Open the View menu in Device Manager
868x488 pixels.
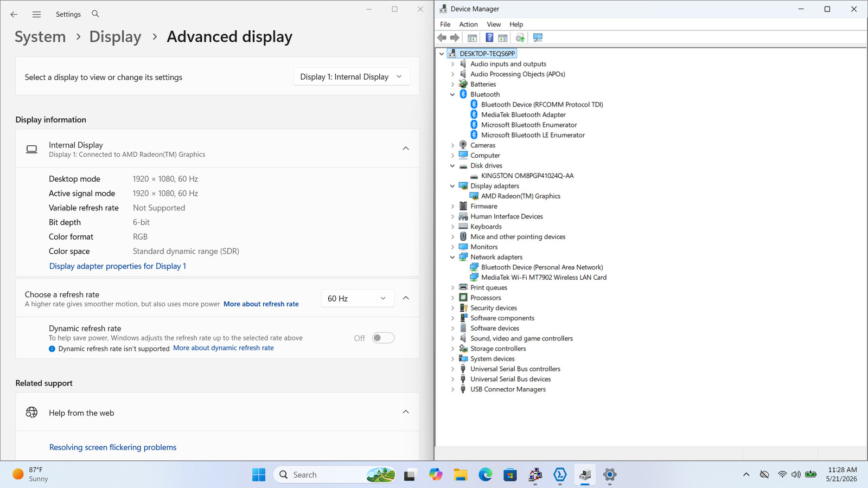point(494,24)
